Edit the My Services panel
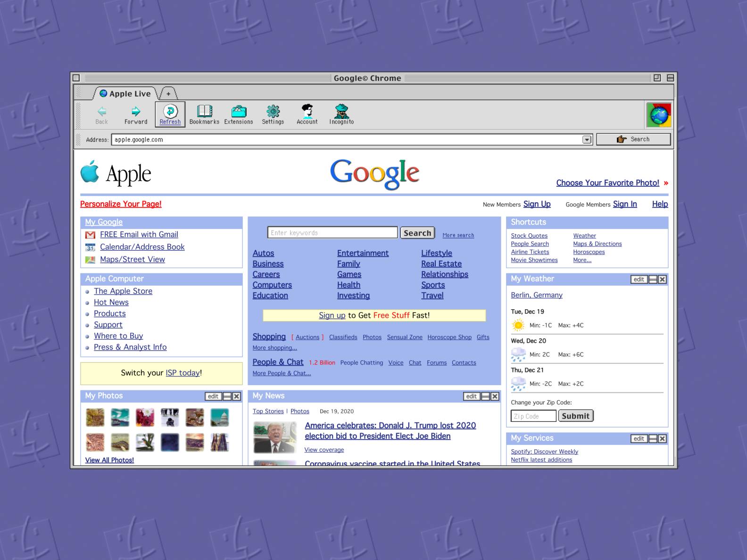This screenshot has height=560, width=747. [639, 439]
